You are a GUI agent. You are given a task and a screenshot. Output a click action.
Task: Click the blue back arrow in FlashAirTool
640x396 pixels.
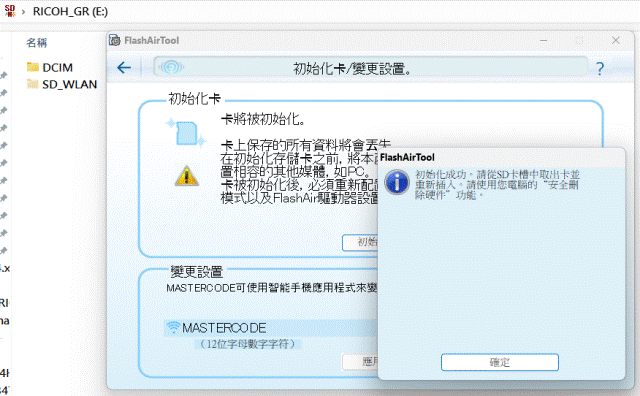(x=124, y=67)
